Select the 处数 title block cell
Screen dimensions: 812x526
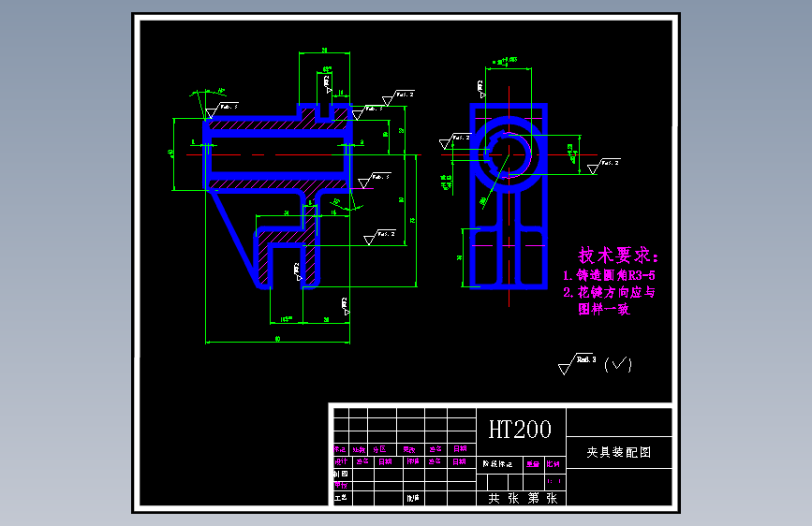(x=359, y=450)
